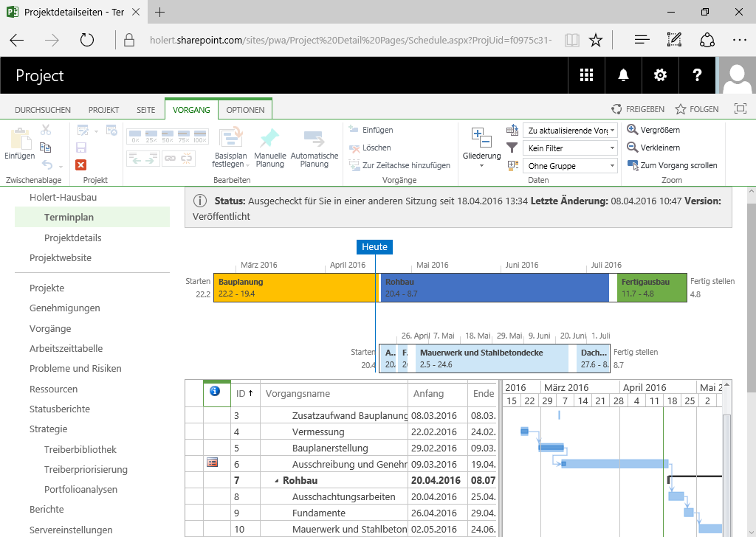Open Projektwebsite in the sidebar

pos(61,257)
